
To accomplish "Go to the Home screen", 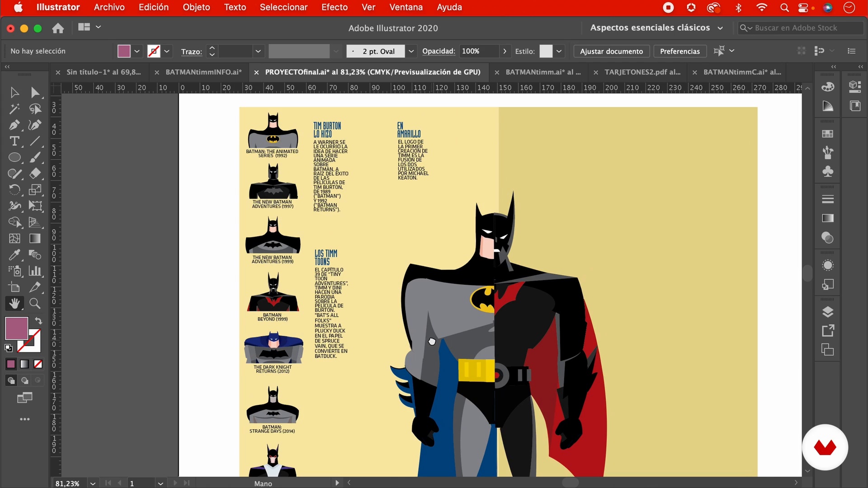I will [x=58, y=28].
